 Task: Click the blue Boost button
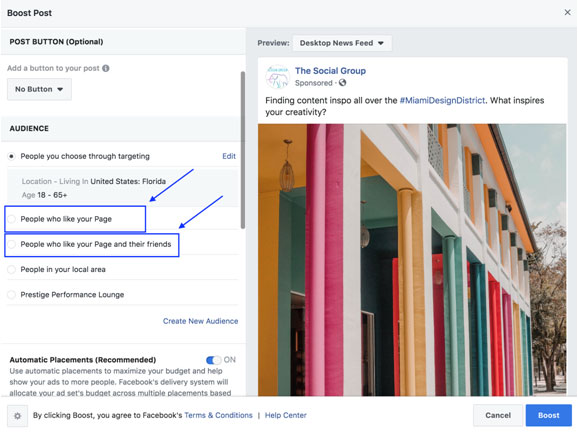click(549, 415)
